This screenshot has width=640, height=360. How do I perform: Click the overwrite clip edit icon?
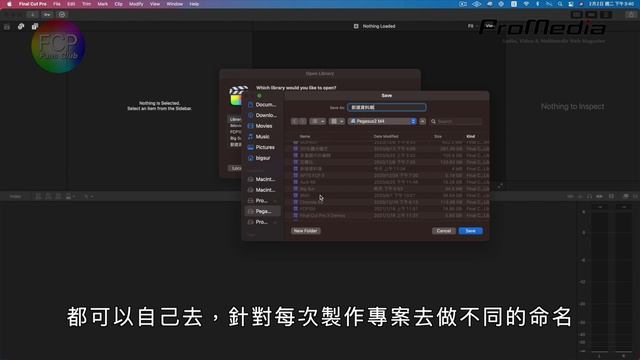click(69, 197)
